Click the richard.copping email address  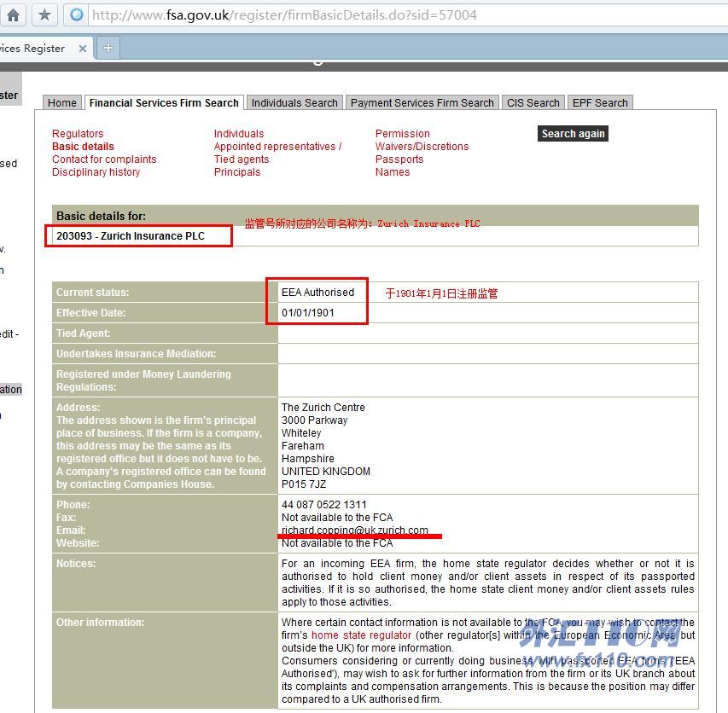355,530
